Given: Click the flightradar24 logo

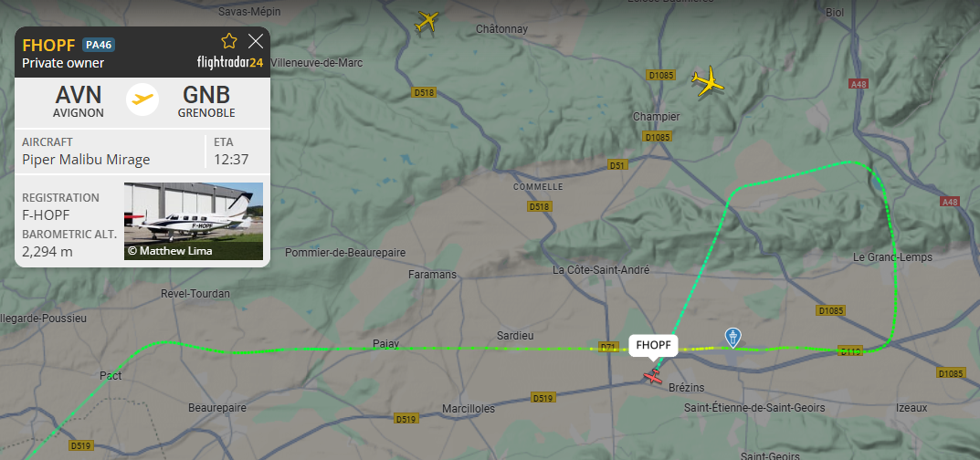Looking at the screenshot, I should click(x=230, y=62).
